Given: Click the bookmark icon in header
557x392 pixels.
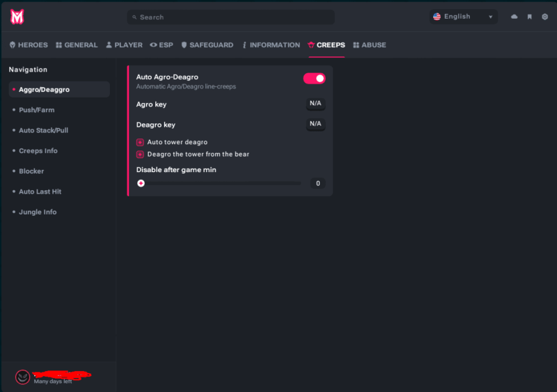Looking at the screenshot, I should click(529, 17).
